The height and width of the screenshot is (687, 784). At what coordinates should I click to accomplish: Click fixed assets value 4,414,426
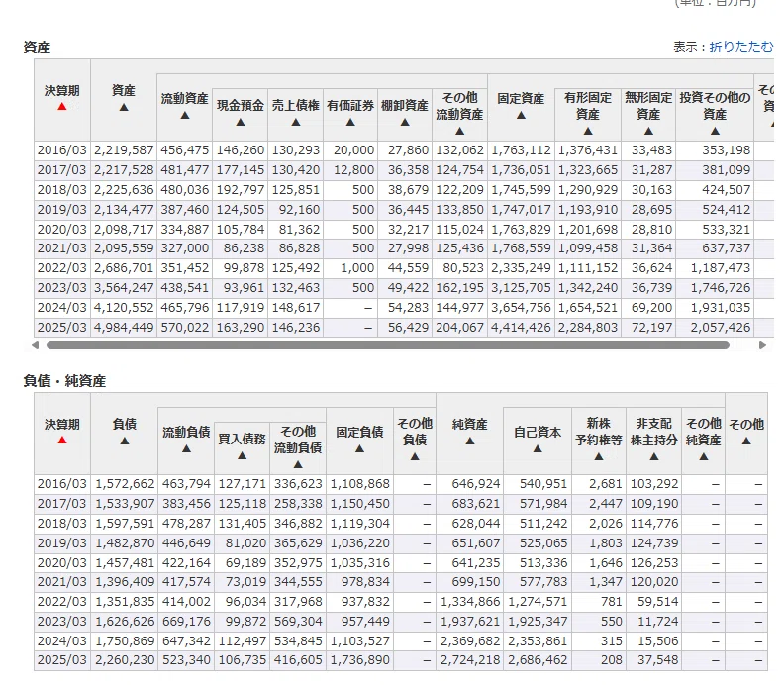(x=521, y=328)
